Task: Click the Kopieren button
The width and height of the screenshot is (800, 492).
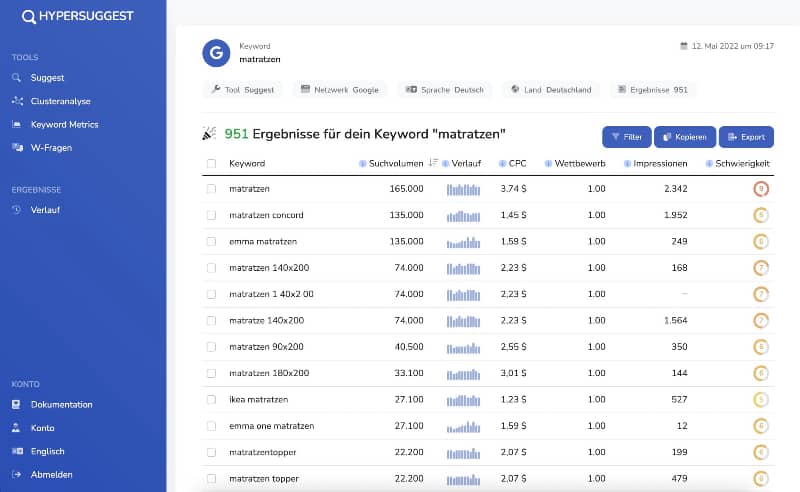Action: [684, 137]
